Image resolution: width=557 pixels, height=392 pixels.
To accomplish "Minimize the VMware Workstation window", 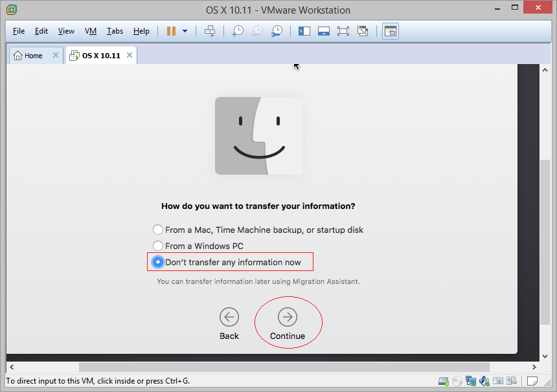I will 497,8.
